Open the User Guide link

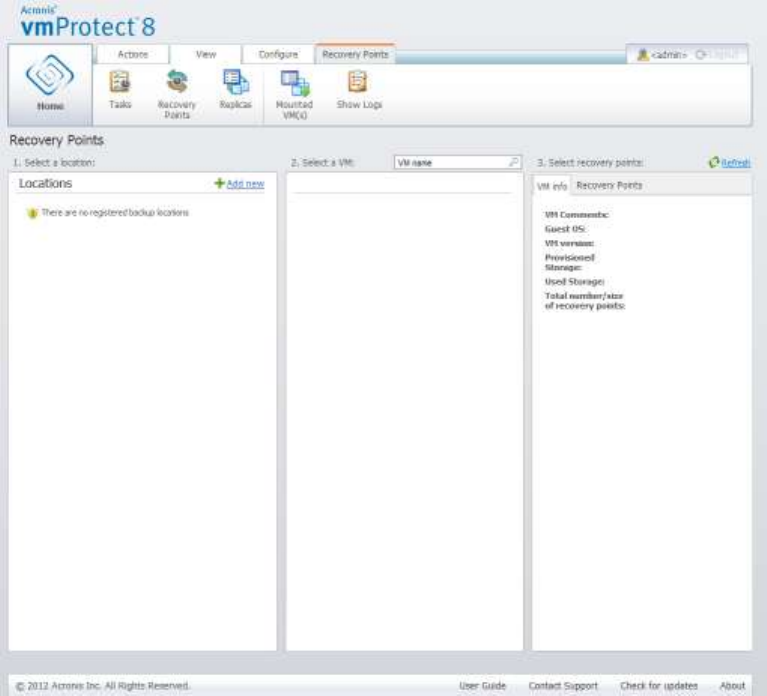coord(482,686)
